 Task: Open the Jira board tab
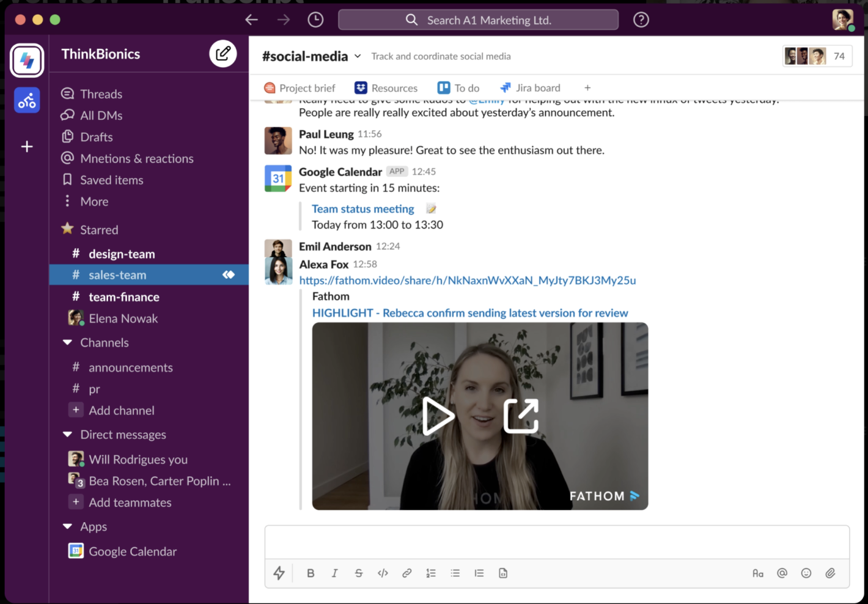[x=530, y=88]
